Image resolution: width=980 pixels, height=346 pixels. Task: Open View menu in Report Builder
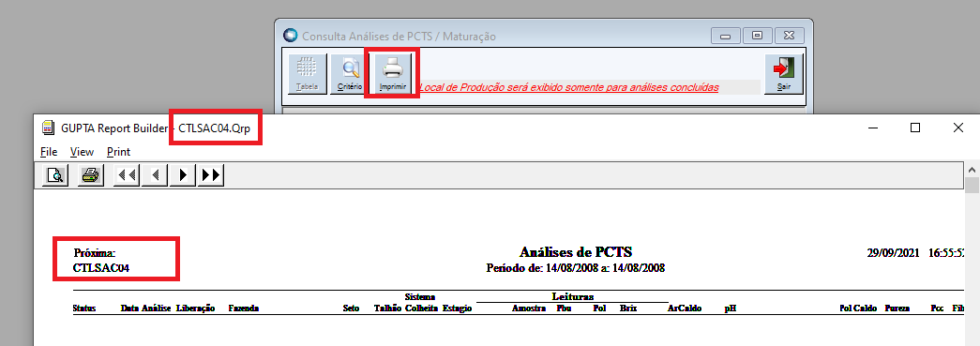pyautogui.click(x=82, y=152)
